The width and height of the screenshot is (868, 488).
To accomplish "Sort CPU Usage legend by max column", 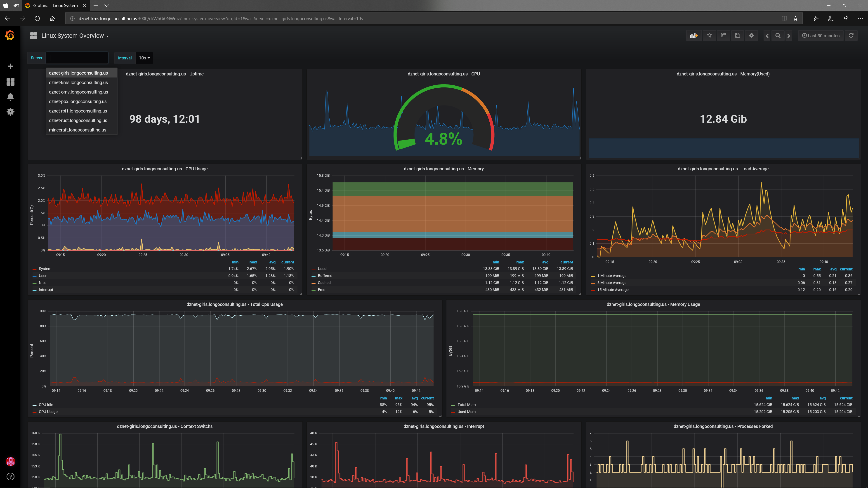I will click(x=253, y=262).
